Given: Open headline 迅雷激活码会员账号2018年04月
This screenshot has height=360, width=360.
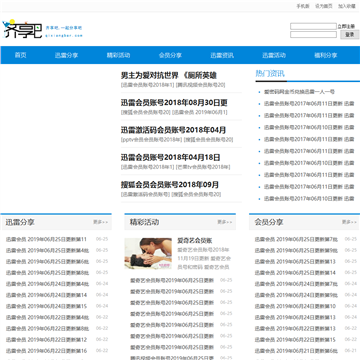Looking at the screenshot, I should pyautogui.click(x=173, y=130).
